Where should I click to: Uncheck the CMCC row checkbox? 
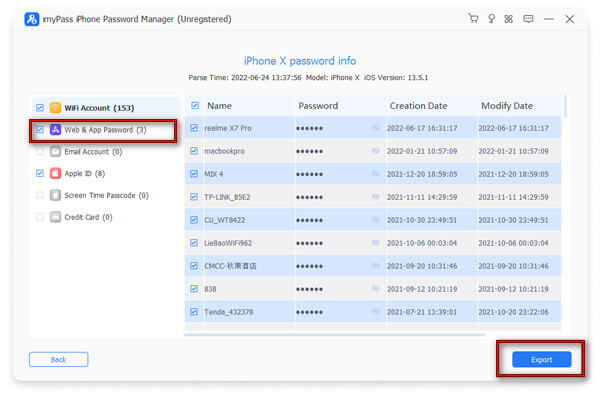[x=194, y=266]
